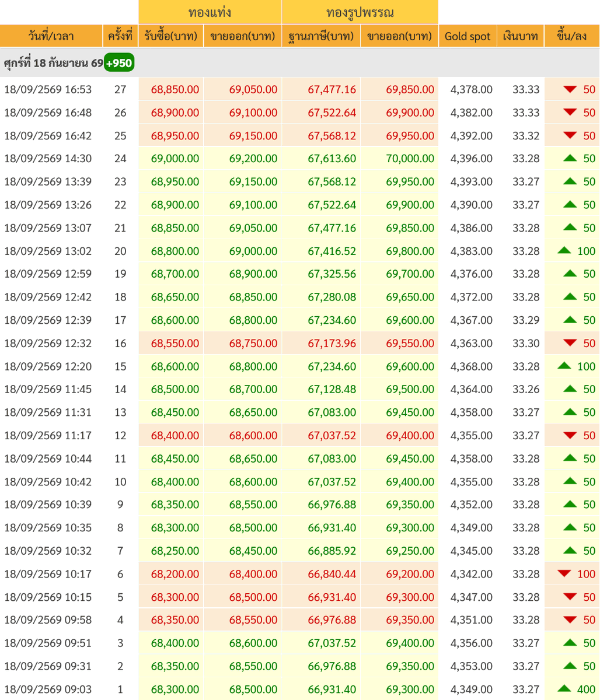Click the 70,000.00 ornament sell price
The width and height of the screenshot is (600, 700).
(x=410, y=159)
